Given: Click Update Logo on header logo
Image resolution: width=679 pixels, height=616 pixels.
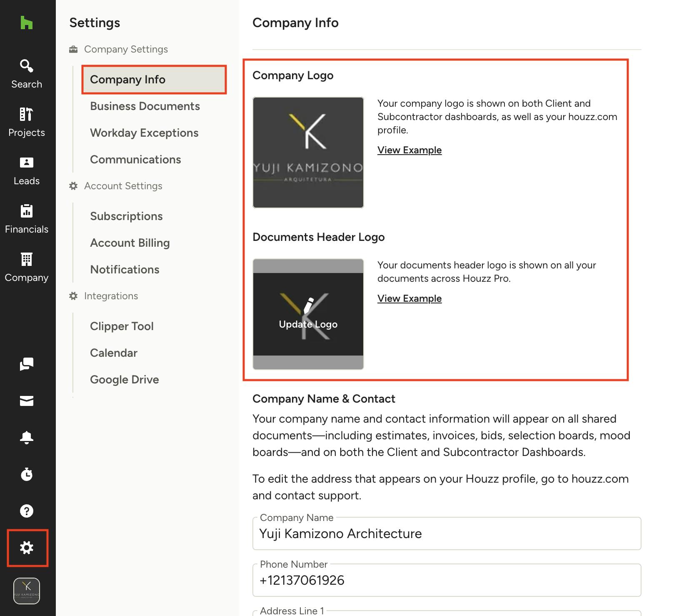Looking at the screenshot, I should coord(308,324).
